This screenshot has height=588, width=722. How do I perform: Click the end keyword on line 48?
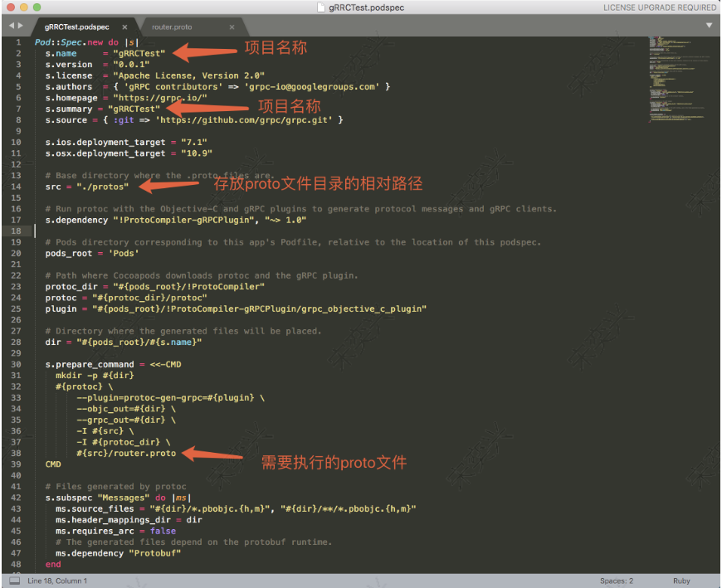point(53,564)
